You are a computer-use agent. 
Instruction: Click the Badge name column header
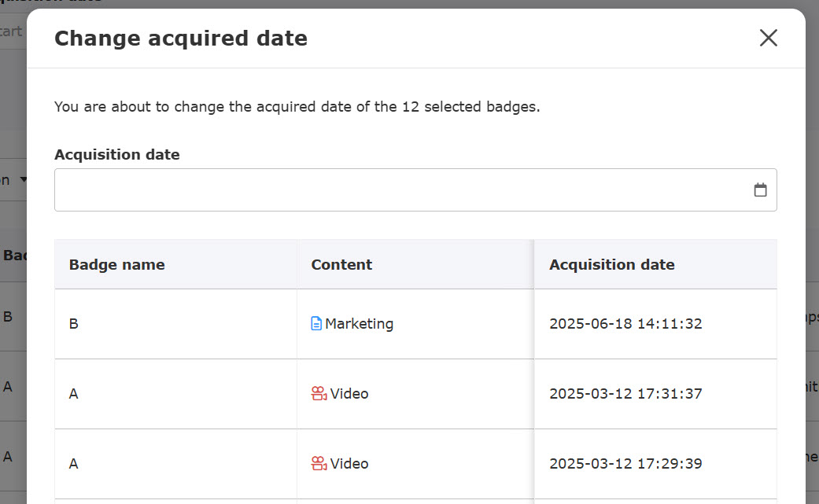click(x=117, y=264)
